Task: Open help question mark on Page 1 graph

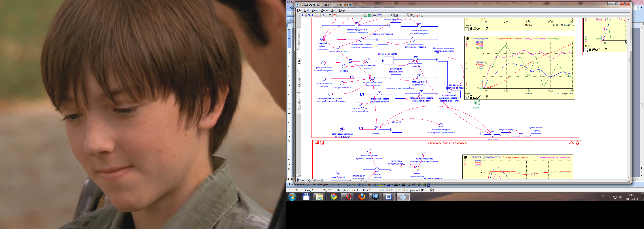Action: click(x=487, y=97)
